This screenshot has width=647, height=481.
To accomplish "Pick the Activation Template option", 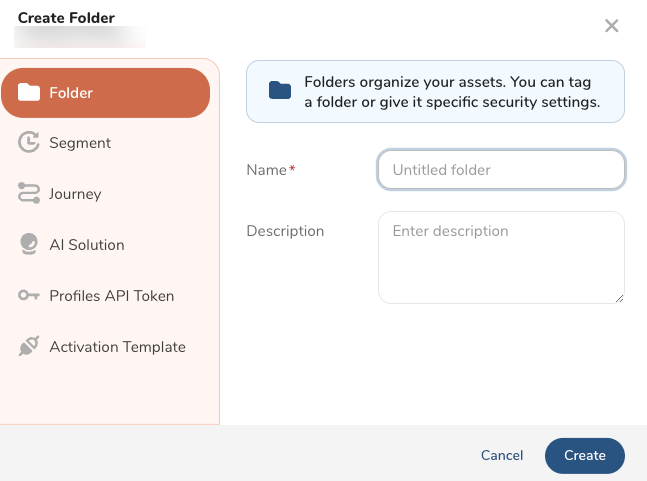I will point(117,347).
